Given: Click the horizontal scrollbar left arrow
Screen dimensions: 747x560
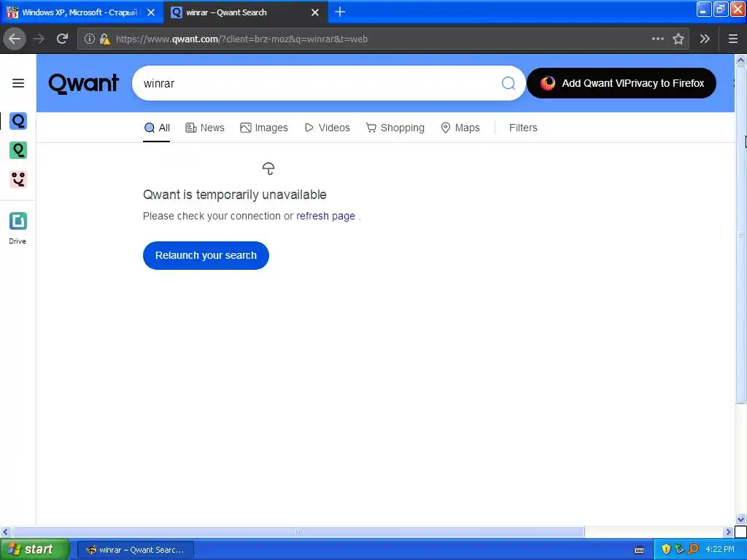Looking at the screenshot, I should click(x=6, y=532).
